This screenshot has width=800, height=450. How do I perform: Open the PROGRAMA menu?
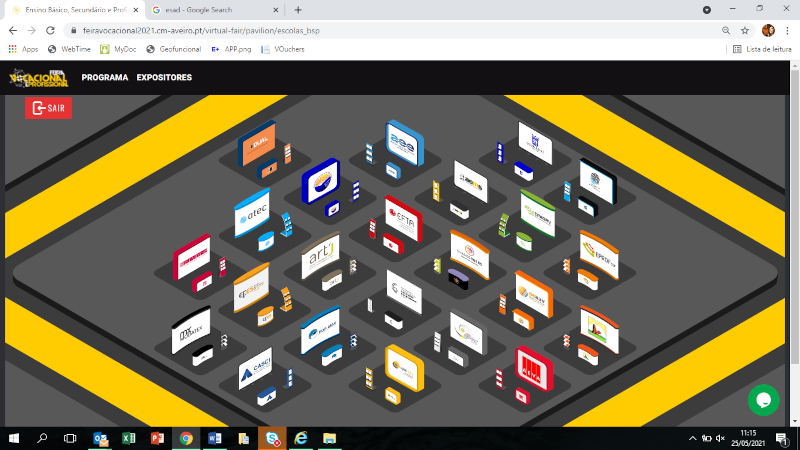(105, 78)
